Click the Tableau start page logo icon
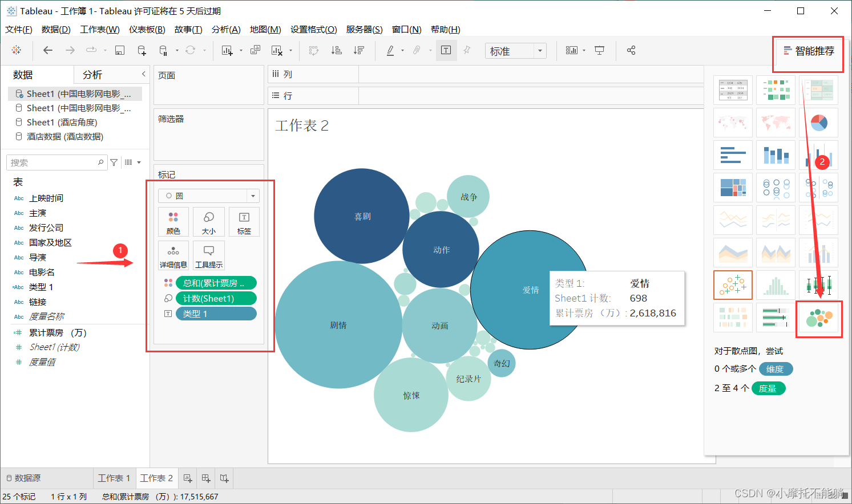 click(x=17, y=50)
